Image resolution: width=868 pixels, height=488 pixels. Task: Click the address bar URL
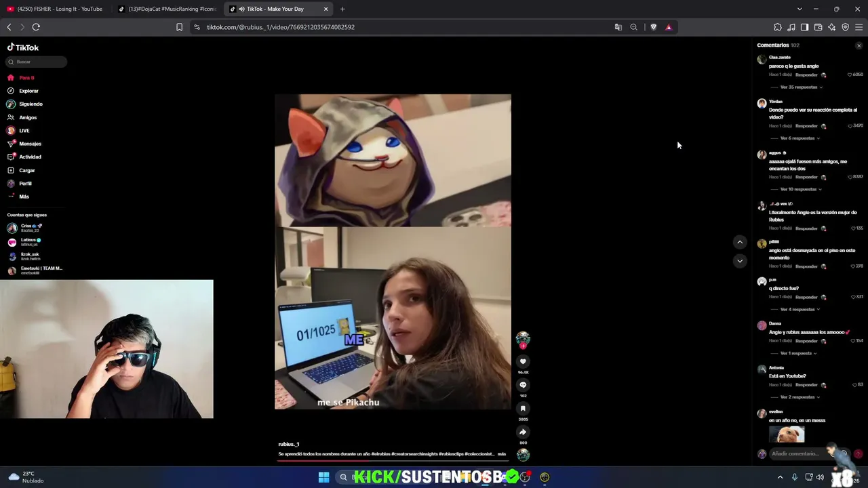[281, 27]
